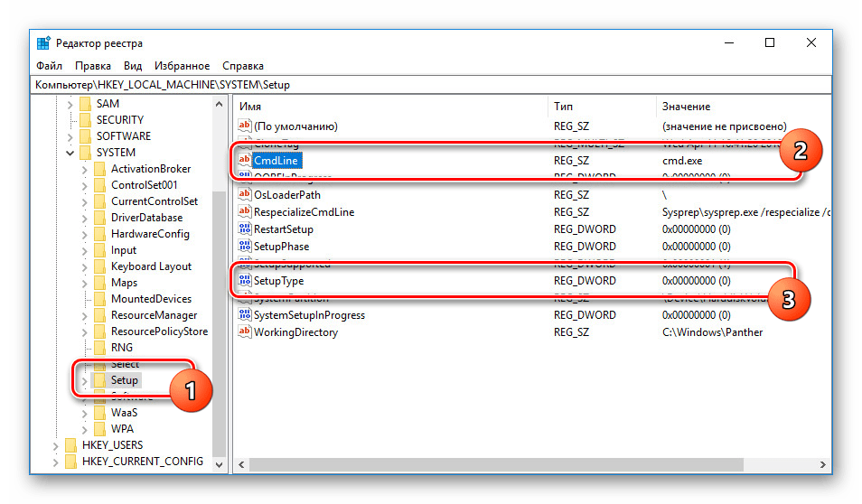Click the RestartSetup DWORD icon
This screenshot has width=862, height=504.
point(244,229)
